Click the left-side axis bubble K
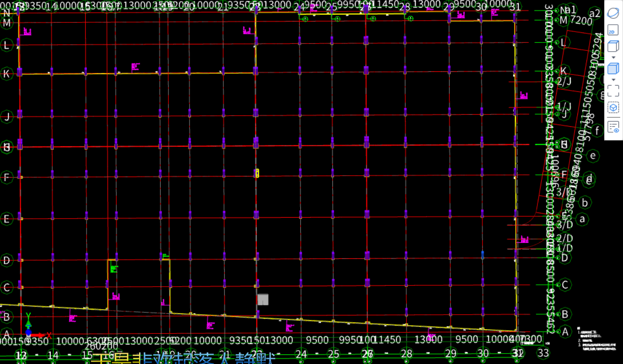This screenshot has height=364, width=623. tap(6, 74)
